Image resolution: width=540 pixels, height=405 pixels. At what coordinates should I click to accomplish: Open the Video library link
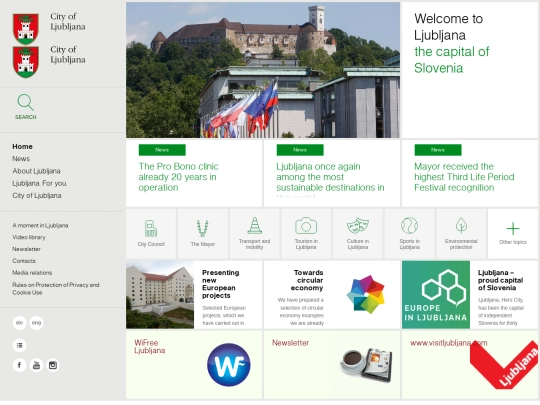click(x=29, y=237)
